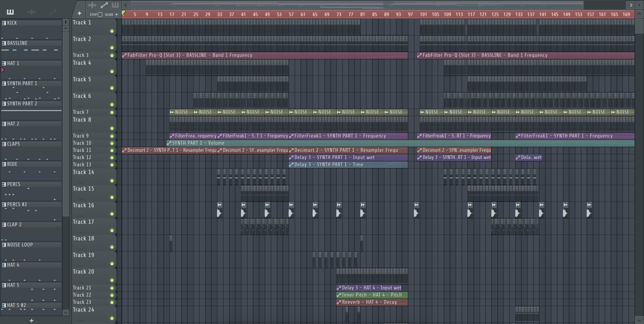644x324 pixels.
Task: Click the HAT 4 pattern icon
Action: [4, 265]
